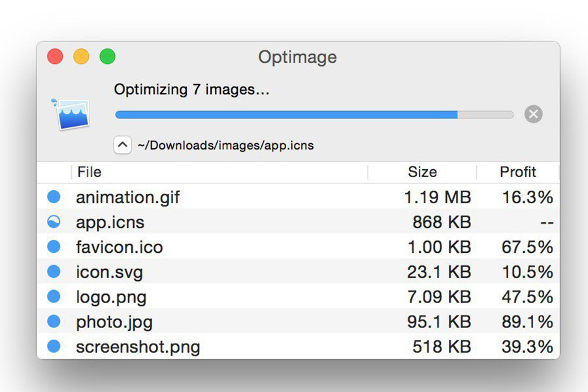Sort files by the File column header

89,172
